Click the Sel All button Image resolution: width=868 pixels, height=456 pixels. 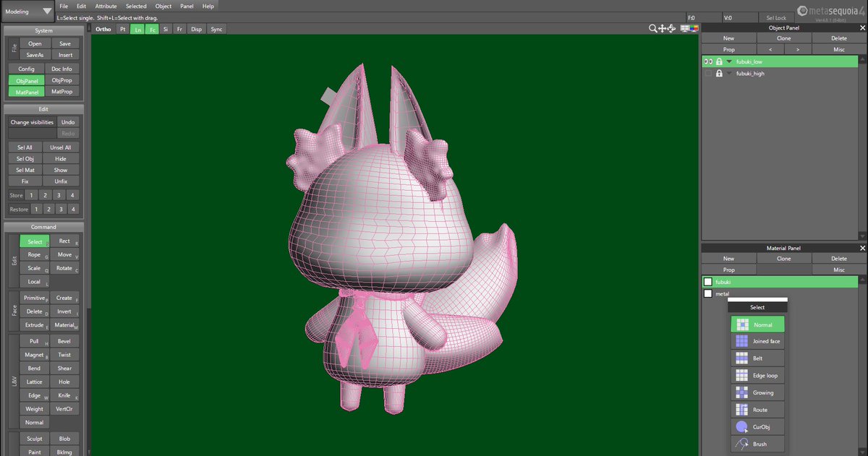[x=25, y=147]
